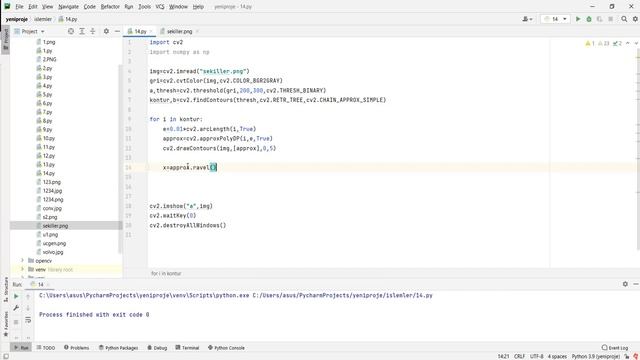Open the Navigate menu
Screen dimensions: 640x360
(x=69, y=7)
